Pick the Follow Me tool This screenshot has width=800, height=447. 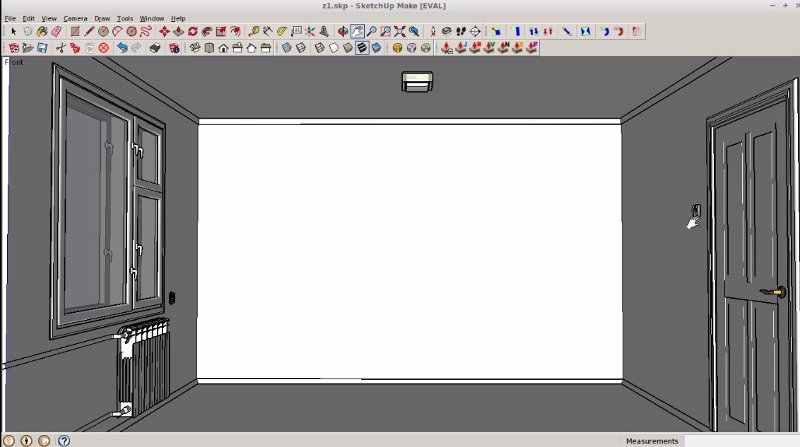[207, 32]
